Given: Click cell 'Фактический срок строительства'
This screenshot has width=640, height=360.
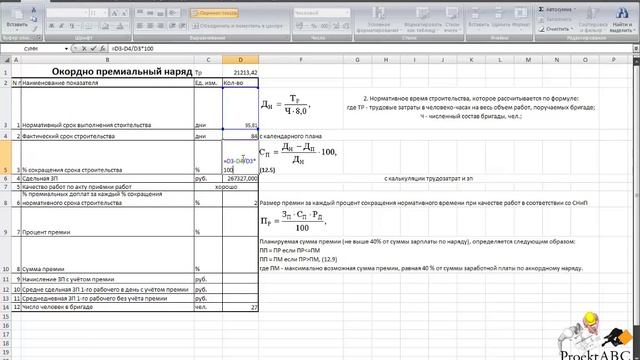Looking at the screenshot, I should [x=108, y=136].
